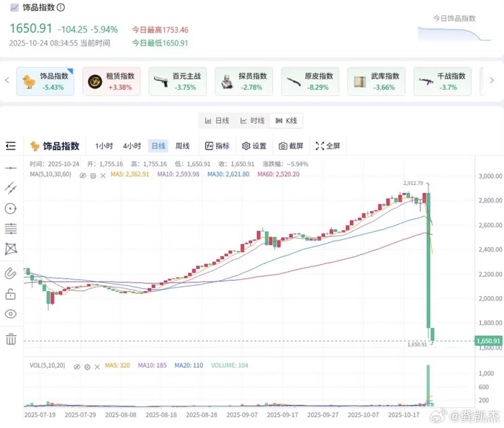Image resolution: width=504 pixels, height=428 pixels.
Task: Open the 指标 indicators menu
Action: [x=217, y=146]
